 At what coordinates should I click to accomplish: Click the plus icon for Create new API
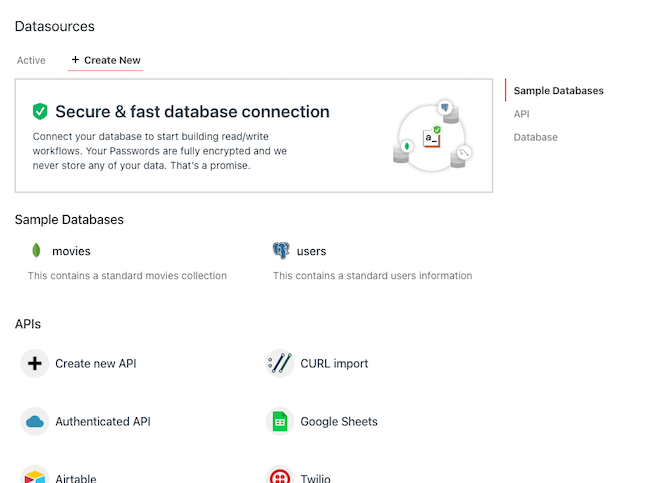point(35,363)
